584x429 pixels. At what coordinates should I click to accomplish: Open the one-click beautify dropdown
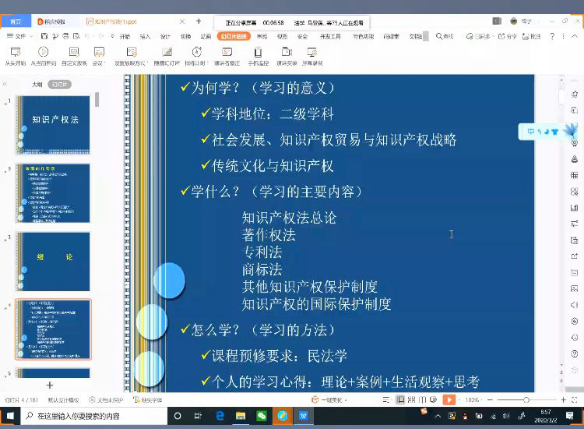click(330, 400)
